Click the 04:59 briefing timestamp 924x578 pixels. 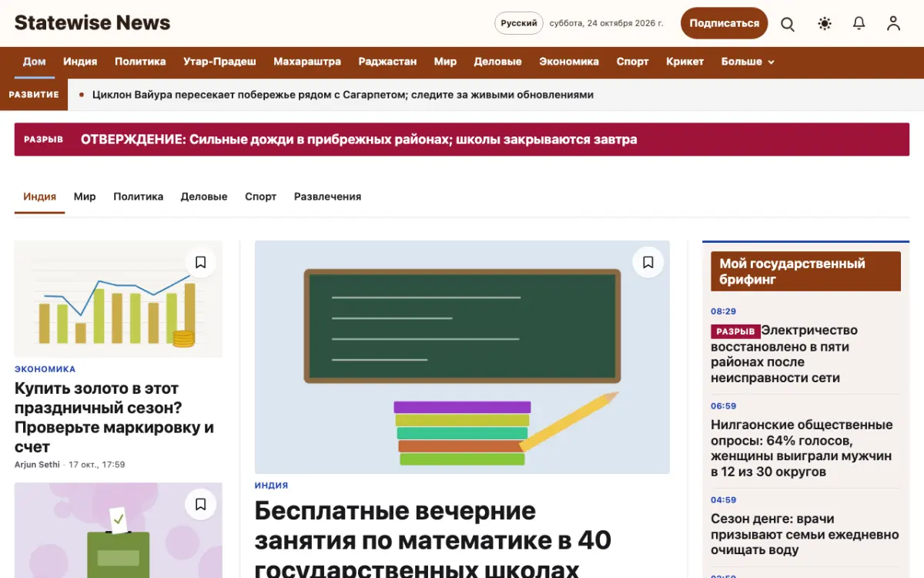tap(723, 500)
